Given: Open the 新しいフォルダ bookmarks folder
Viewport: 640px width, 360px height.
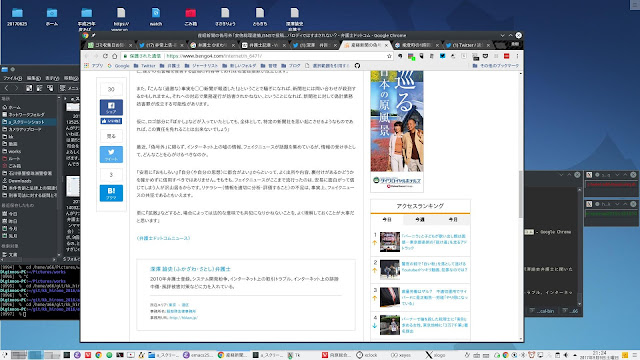Looking at the screenshot, I should 239,65.
